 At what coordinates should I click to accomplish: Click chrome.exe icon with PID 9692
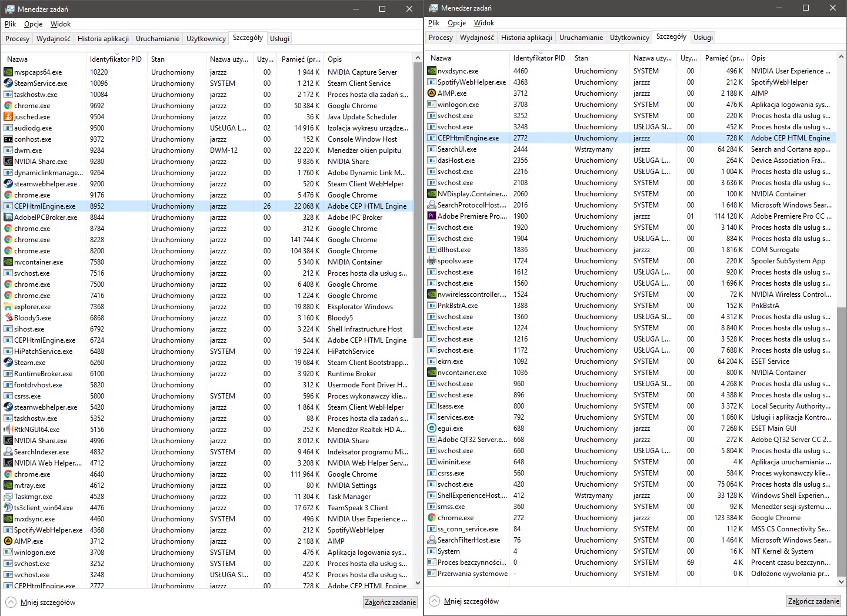tap(8, 106)
